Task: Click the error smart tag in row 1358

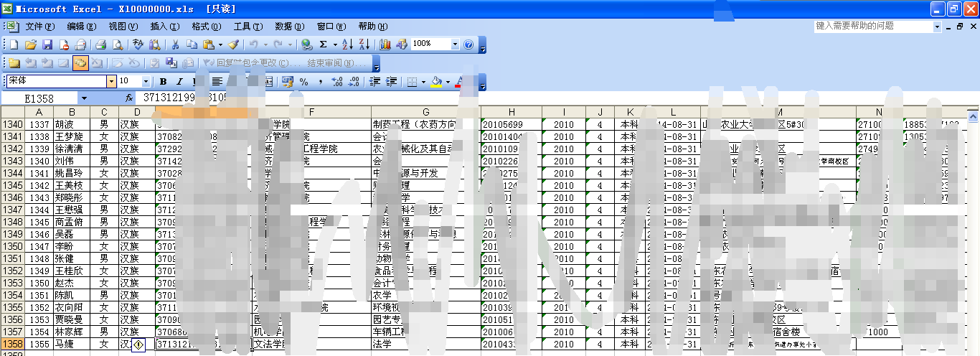Action: [x=139, y=345]
